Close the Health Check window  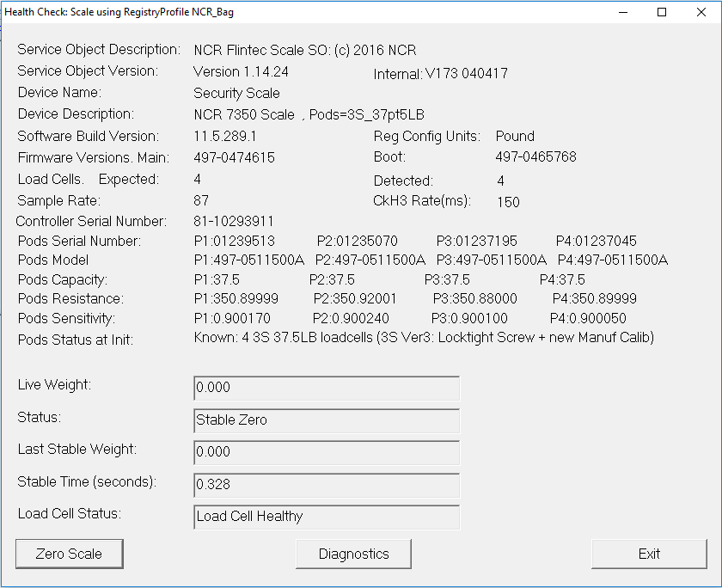701,12
